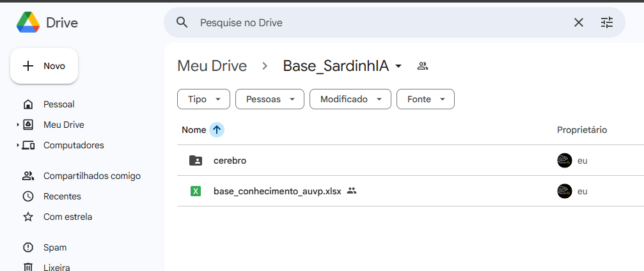The width and height of the screenshot is (644, 271).
Task: Toggle name sort direction arrow
Action: (217, 130)
